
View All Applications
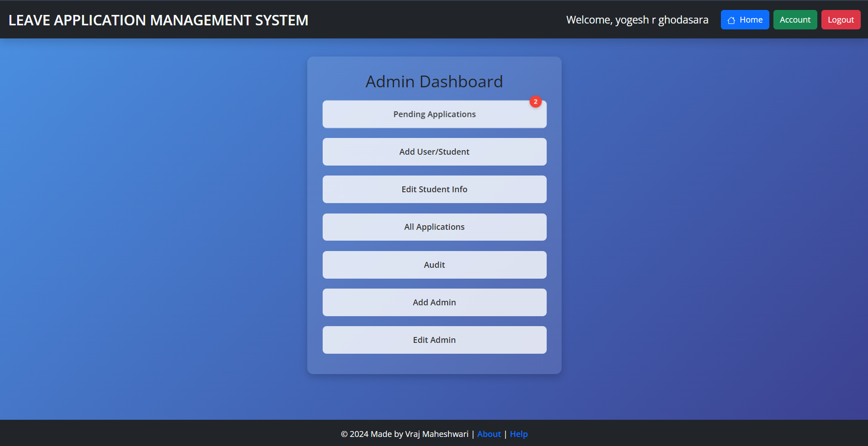click(434, 227)
